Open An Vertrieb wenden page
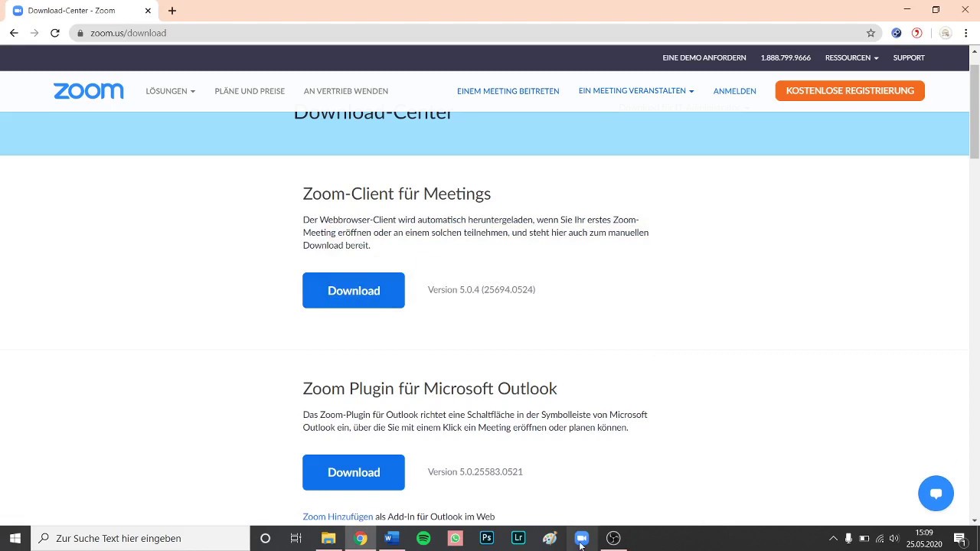 (x=345, y=91)
